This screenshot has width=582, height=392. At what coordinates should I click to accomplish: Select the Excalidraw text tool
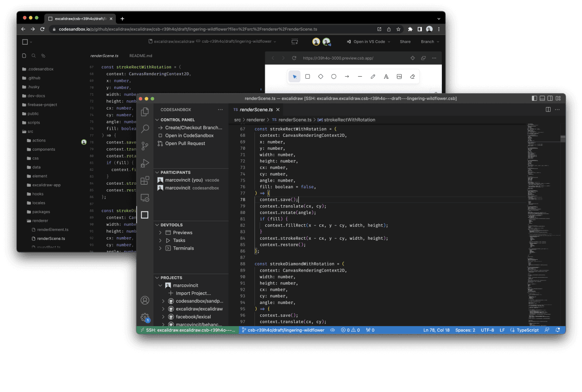386,76
